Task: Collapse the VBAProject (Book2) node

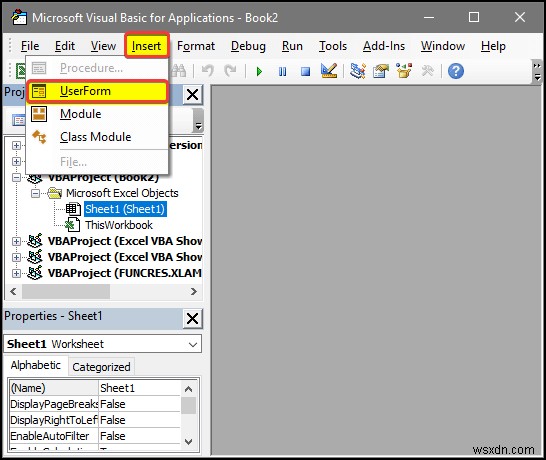Action: (16, 177)
